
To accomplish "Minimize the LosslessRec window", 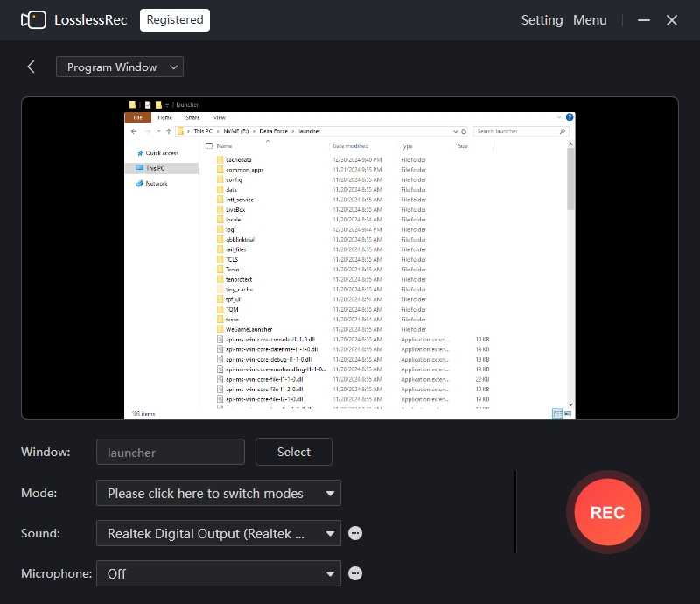I will coord(644,20).
